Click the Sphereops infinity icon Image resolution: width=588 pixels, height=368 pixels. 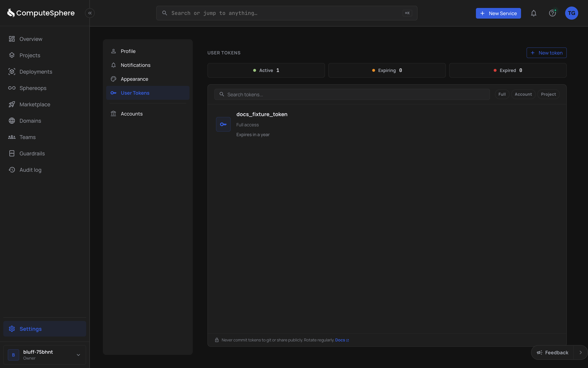(12, 88)
